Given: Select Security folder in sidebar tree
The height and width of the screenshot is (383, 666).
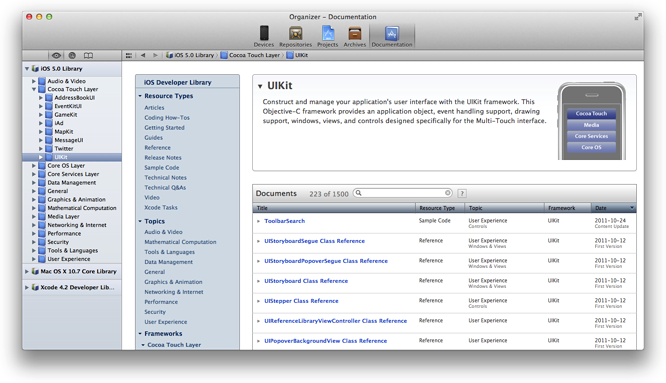Looking at the screenshot, I should point(58,242).
